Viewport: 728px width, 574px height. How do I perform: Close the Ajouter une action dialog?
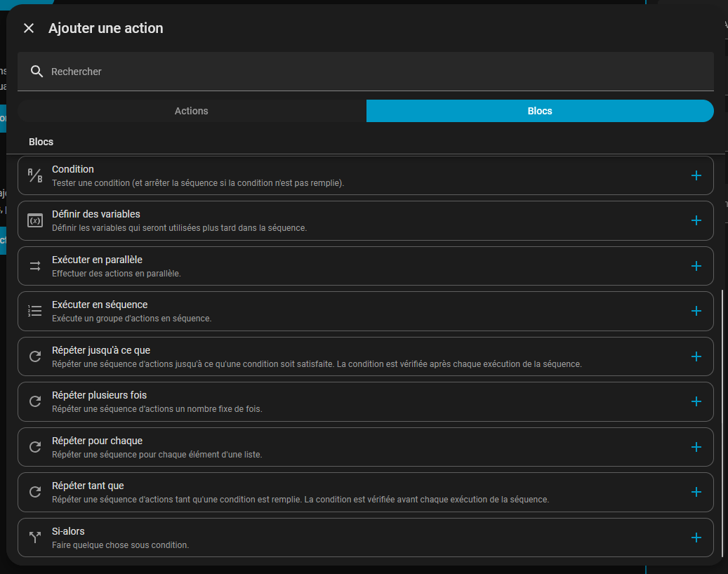point(29,28)
